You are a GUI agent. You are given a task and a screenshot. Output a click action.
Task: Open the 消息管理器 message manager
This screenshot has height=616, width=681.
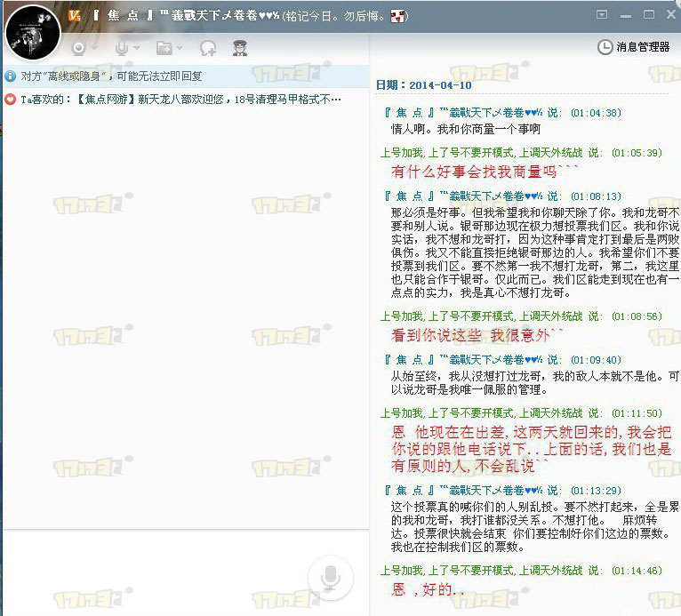tap(643, 47)
